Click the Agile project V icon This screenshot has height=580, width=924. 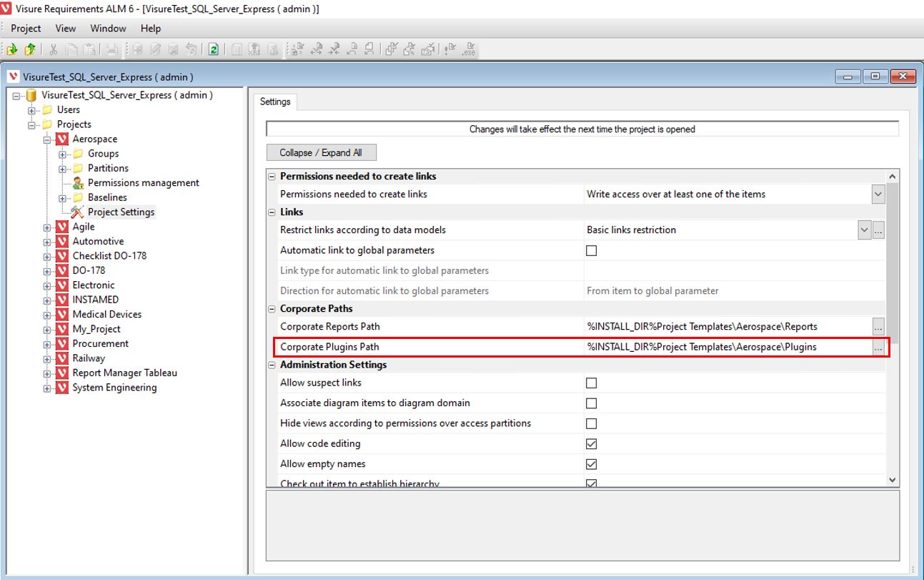click(x=61, y=227)
